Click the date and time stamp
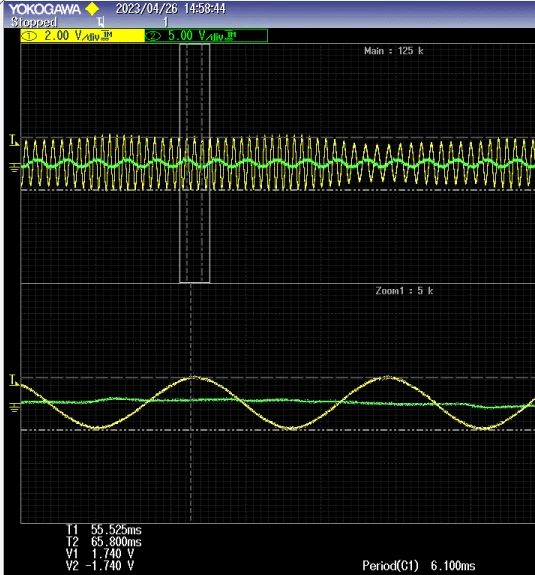The width and height of the screenshot is (535, 575). 171,9
